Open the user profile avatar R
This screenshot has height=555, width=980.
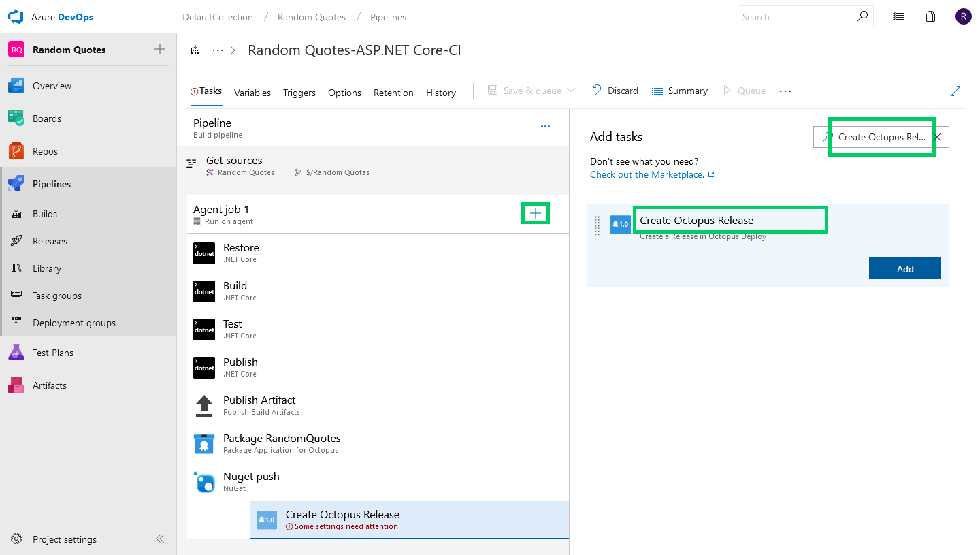(x=963, y=17)
